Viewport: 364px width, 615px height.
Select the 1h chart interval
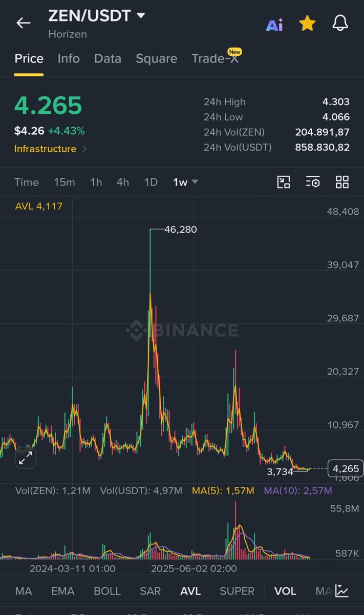(96, 182)
